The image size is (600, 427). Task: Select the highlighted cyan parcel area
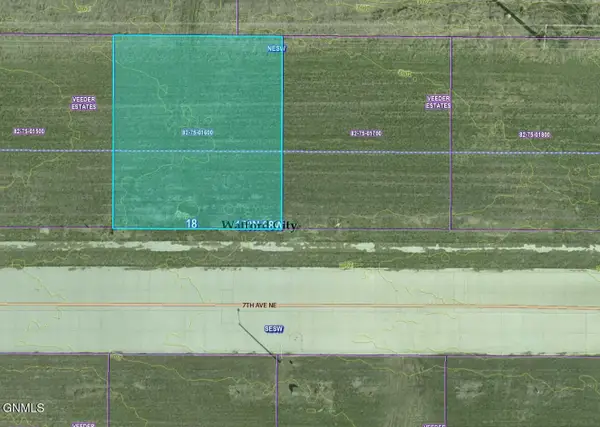point(198,132)
